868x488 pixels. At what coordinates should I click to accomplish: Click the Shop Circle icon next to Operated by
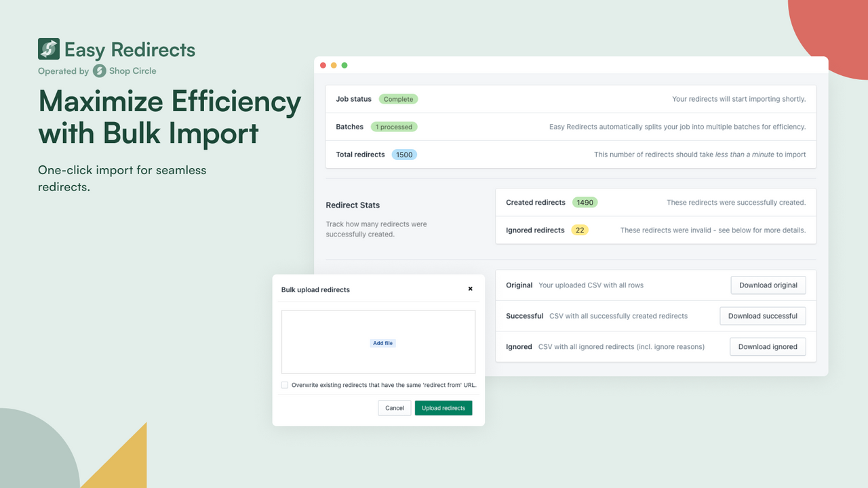point(100,70)
